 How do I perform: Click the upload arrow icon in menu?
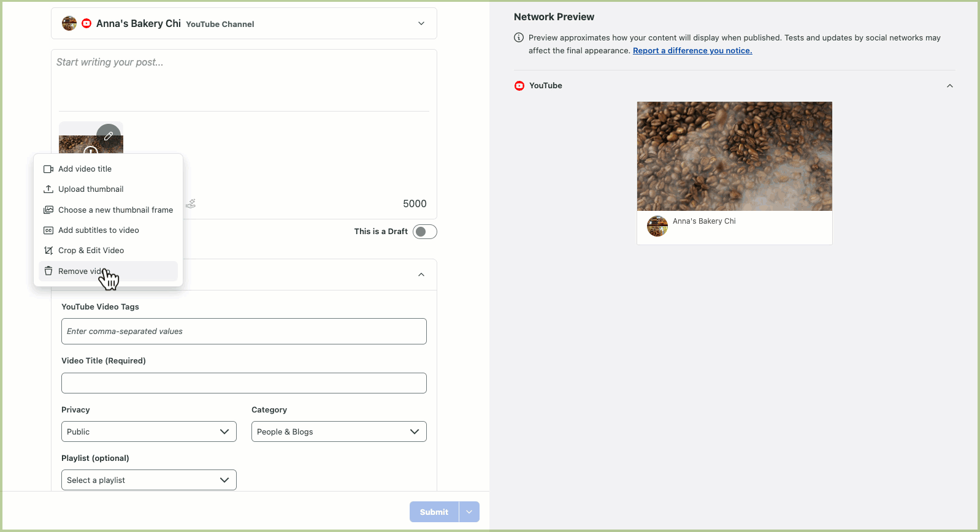coord(48,189)
